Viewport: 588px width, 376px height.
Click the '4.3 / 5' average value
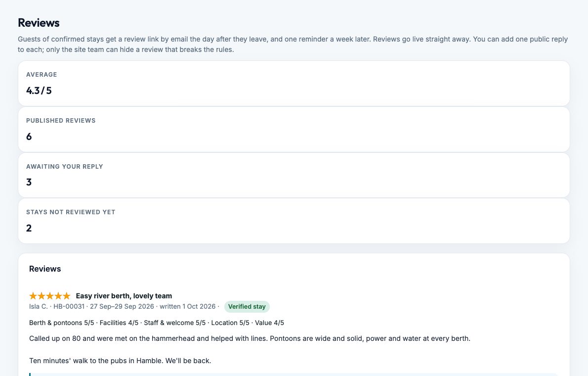(x=39, y=91)
